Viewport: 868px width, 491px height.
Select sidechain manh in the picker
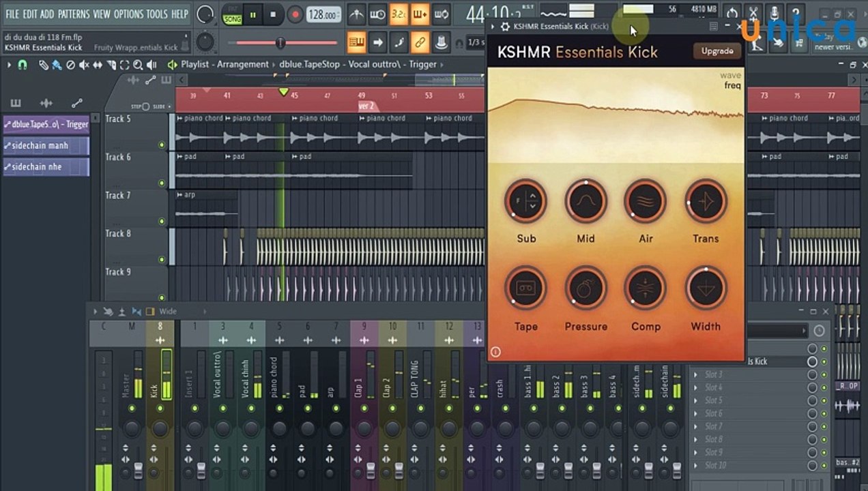46,146
